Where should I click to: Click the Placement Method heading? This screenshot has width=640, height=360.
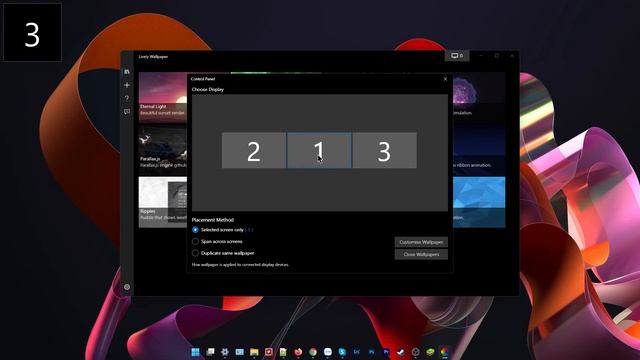pos(213,220)
